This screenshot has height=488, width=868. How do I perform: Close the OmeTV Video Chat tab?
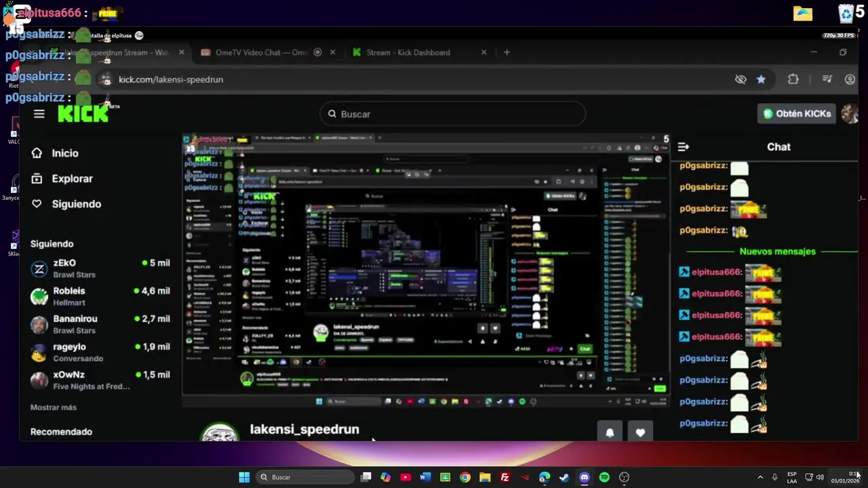333,52
